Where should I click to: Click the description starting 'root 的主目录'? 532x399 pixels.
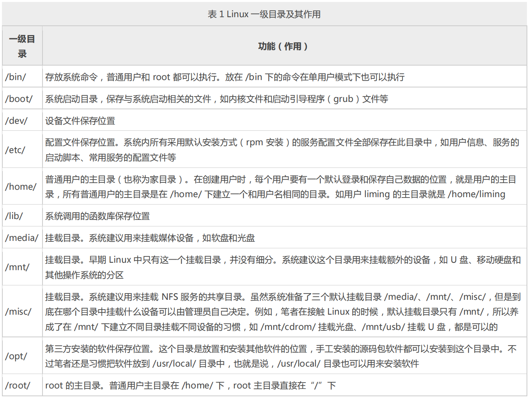point(190,385)
